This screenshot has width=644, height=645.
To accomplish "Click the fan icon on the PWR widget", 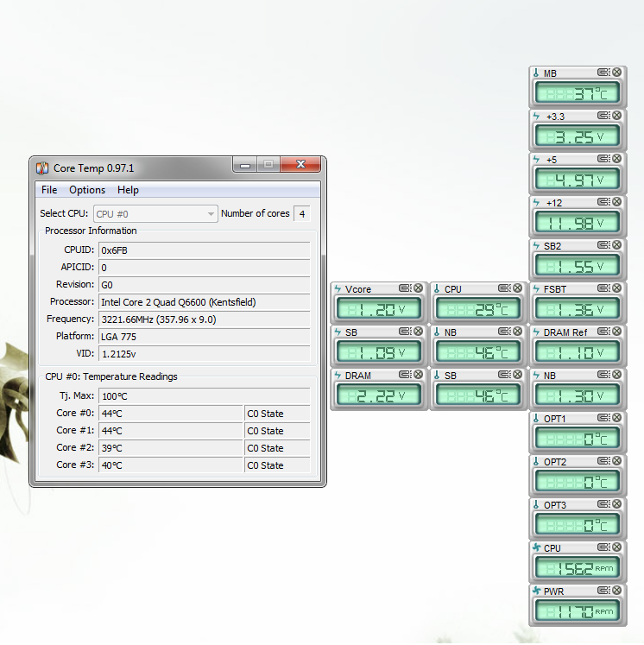I will [x=536, y=591].
